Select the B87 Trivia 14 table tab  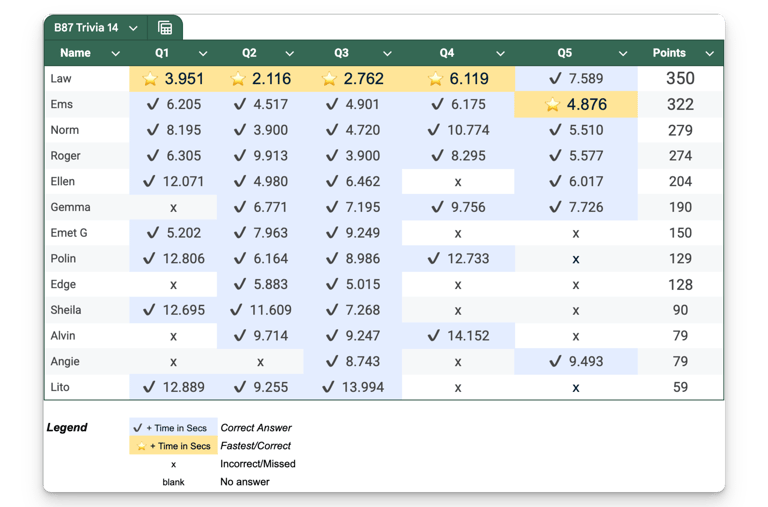[88, 28]
